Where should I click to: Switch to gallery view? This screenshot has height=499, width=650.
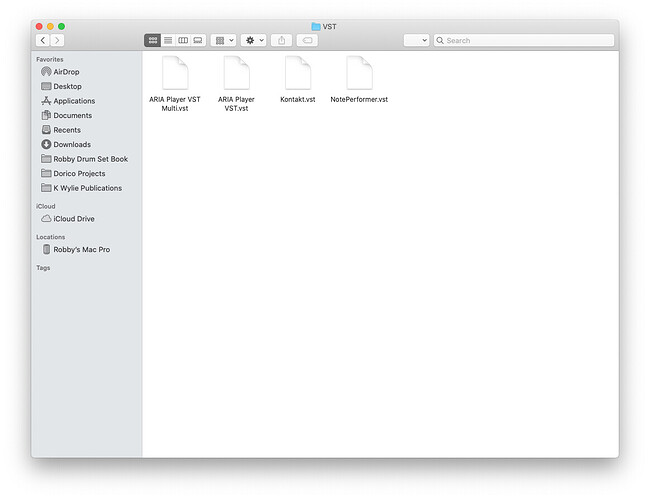click(198, 40)
